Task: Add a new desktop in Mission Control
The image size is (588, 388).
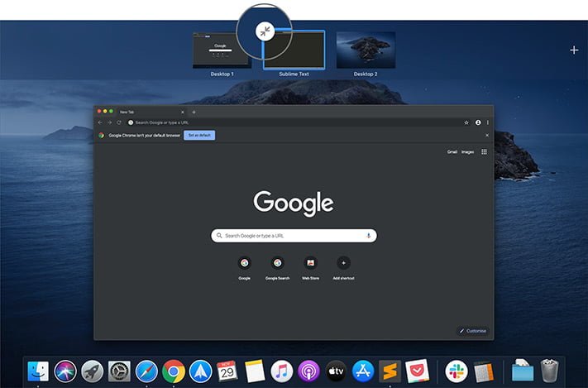Action: pyautogui.click(x=574, y=50)
